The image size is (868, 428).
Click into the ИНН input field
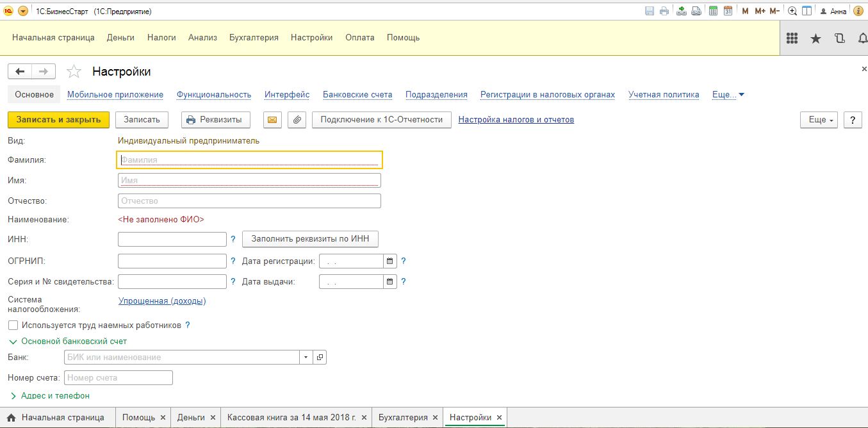click(x=172, y=240)
